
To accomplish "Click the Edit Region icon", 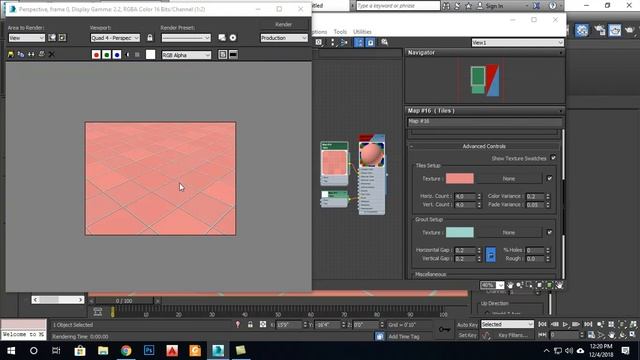I will coord(52,38).
